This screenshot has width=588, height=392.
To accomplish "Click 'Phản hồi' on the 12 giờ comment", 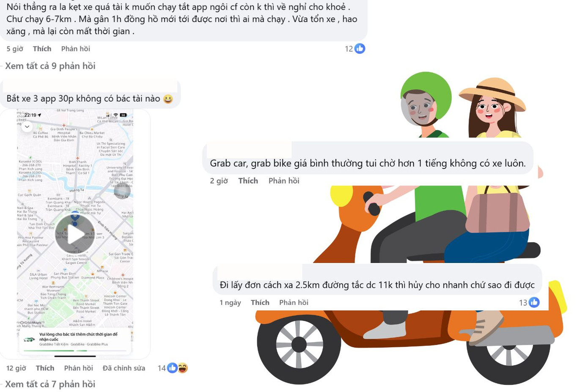I will click(79, 368).
